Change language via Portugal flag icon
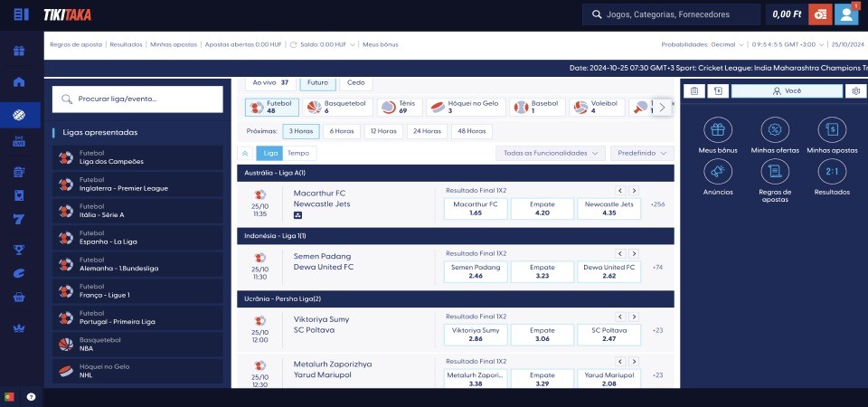 point(9,396)
